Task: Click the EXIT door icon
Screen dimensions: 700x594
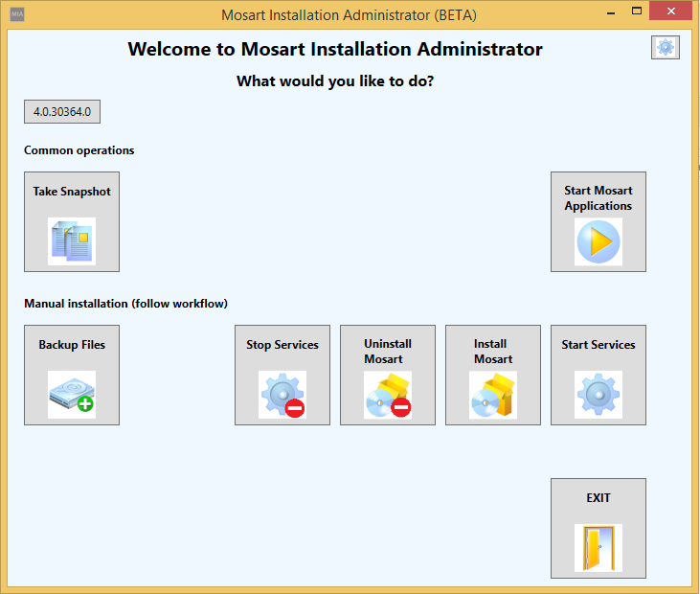Action: pos(598,548)
